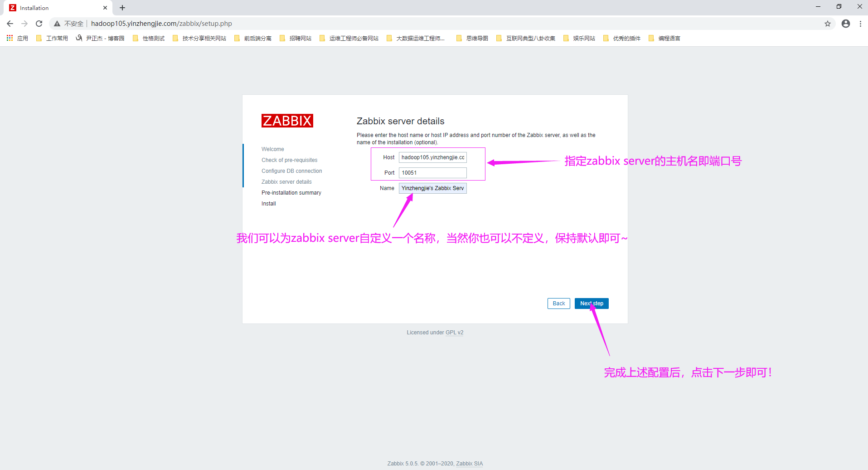Select the Zabbix server details step
The height and width of the screenshot is (470, 868).
[x=286, y=182]
